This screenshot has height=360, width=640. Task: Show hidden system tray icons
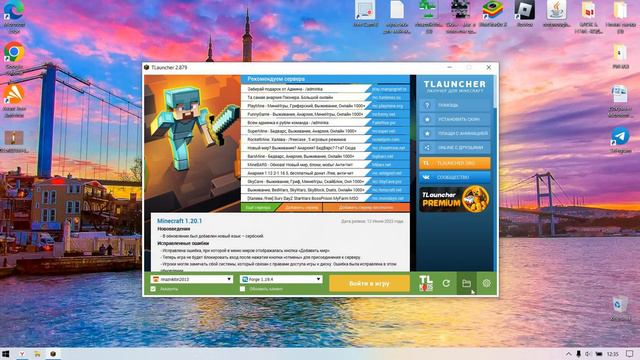tap(568, 354)
